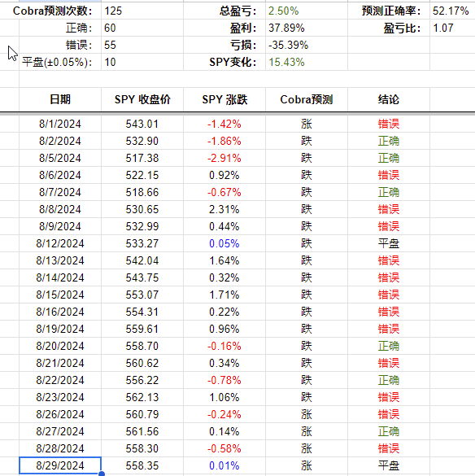This screenshot has width=475, height=476.
Task: Select the change cell -1.86%
Action: pyautogui.click(x=224, y=141)
